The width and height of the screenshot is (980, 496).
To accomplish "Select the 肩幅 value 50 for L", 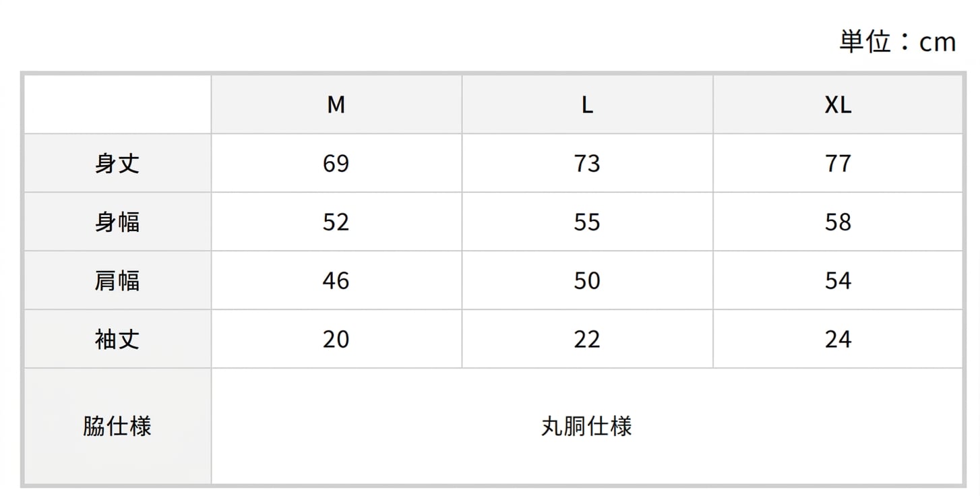I will (587, 280).
